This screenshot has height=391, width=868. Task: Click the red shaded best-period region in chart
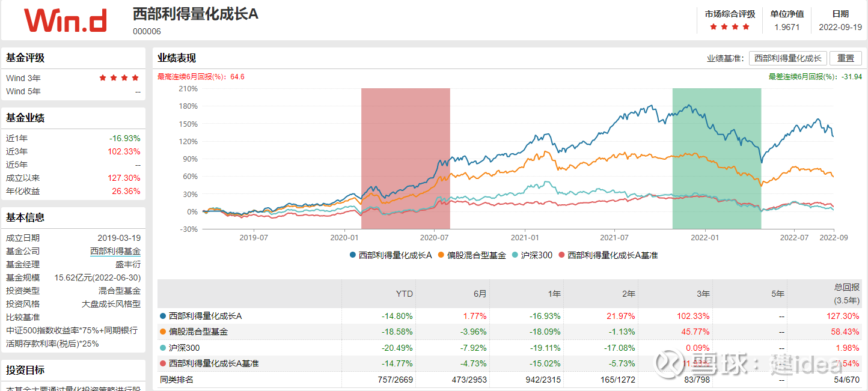[406, 159]
